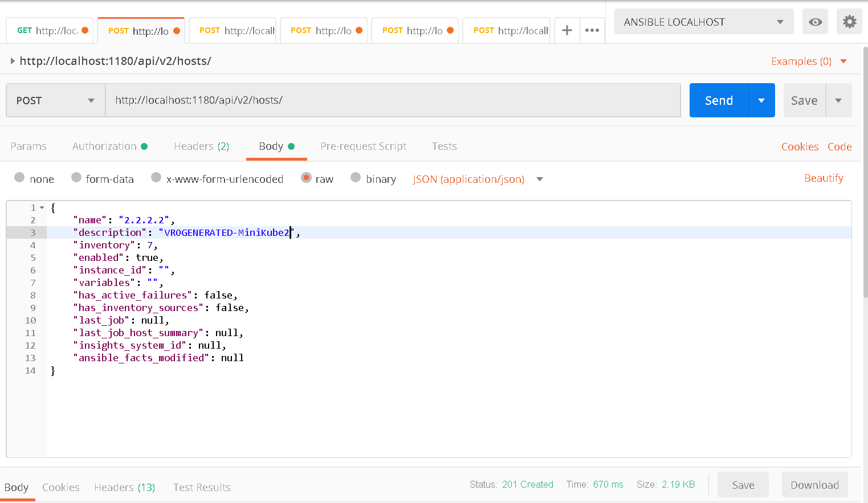The height and width of the screenshot is (503, 868).
Task: Open the JSON (application/json) content type dropdown
Action: click(x=478, y=179)
